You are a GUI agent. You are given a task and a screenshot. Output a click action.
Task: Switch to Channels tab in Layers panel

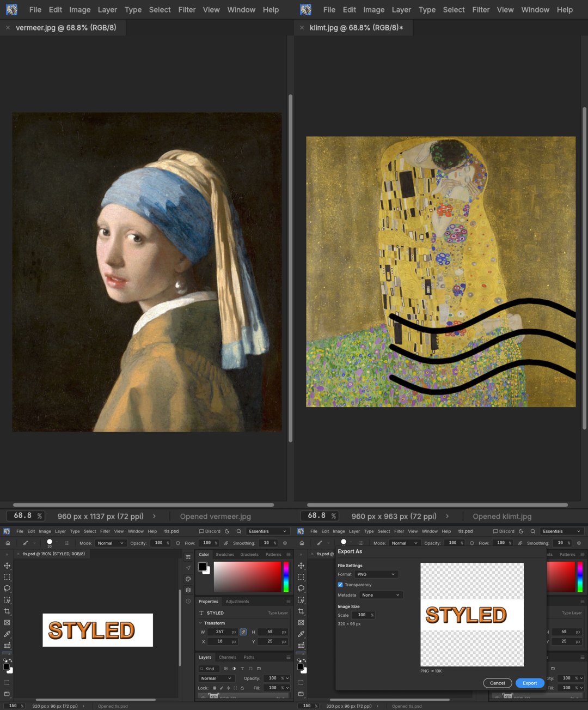228,657
